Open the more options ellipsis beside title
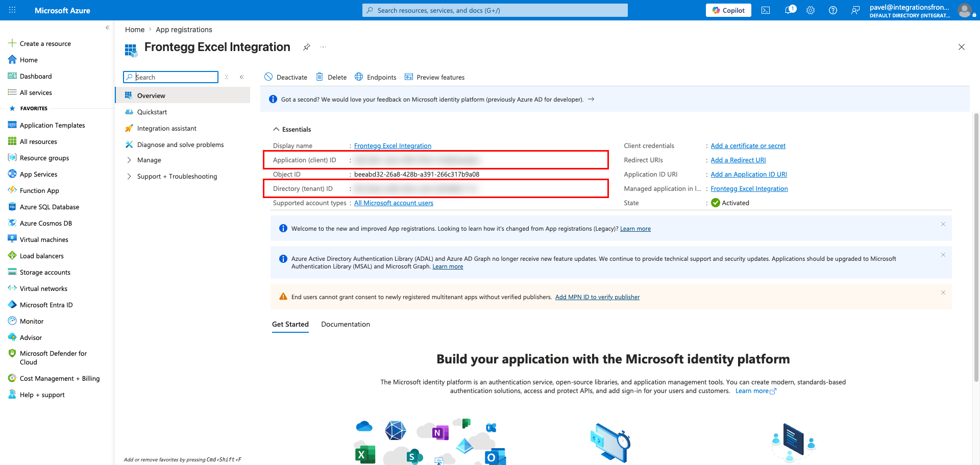The width and height of the screenshot is (980, 465). pyautogui.click(x=323, y=47)
